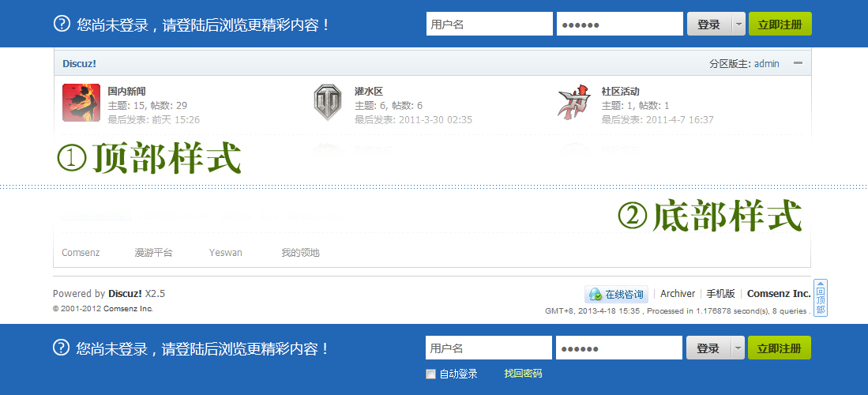Viewport: 868px width, 395px height.
Task: Click the question mark icon in top bar
Action: pos(62,24)
